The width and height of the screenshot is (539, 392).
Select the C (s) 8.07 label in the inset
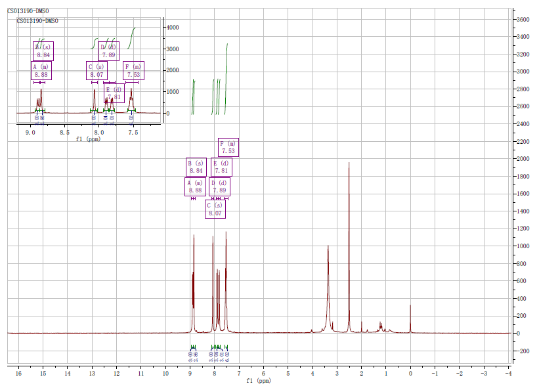pyautogui.click(x=97, y=71)
